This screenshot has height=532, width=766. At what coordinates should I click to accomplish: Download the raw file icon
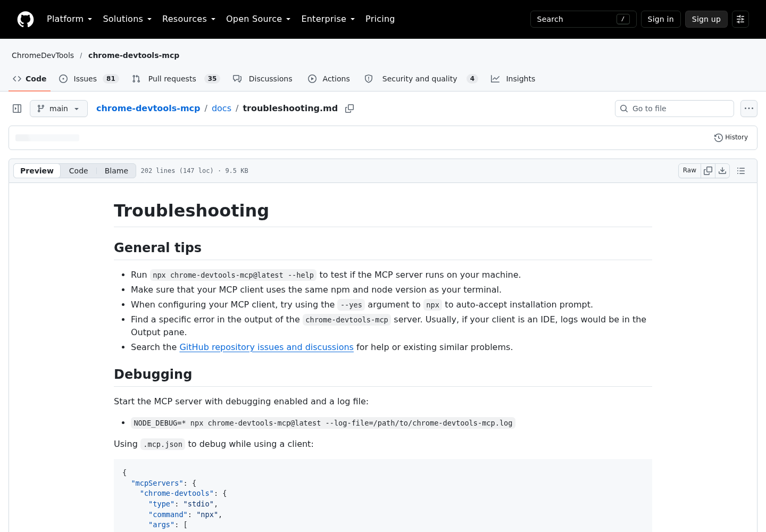coord(722,171)
